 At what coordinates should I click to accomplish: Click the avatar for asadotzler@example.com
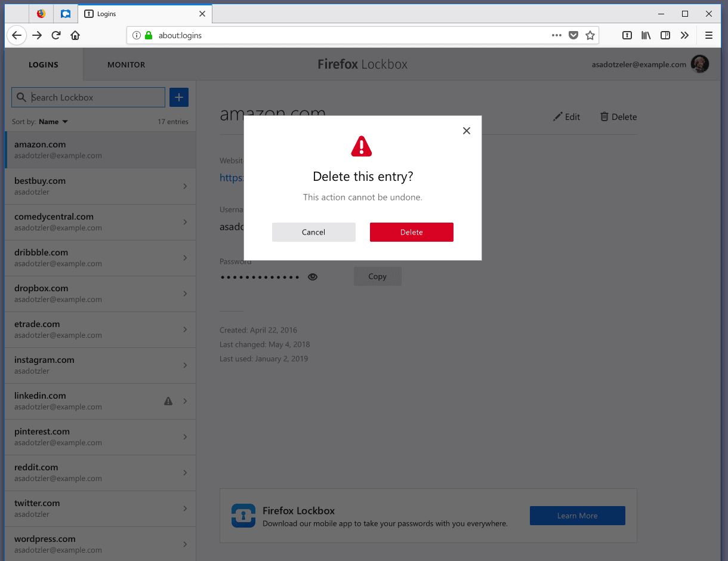click(699, 64)
